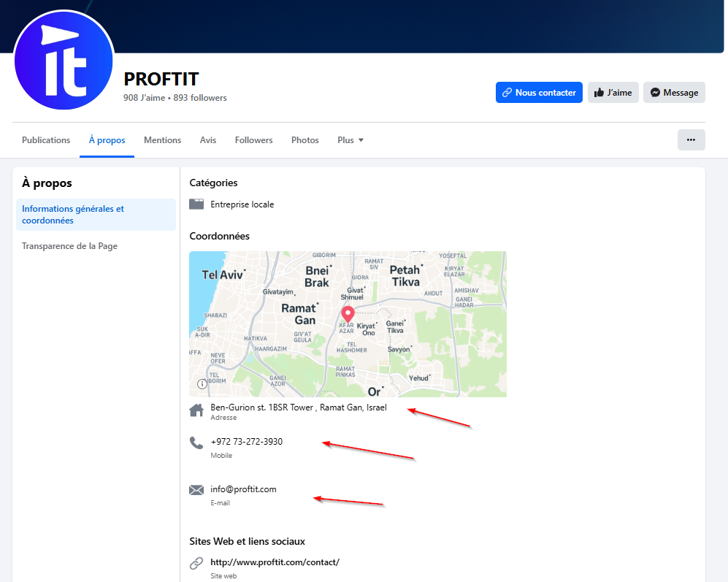Click the phone number +972 73-272-3930

[247, 442]
